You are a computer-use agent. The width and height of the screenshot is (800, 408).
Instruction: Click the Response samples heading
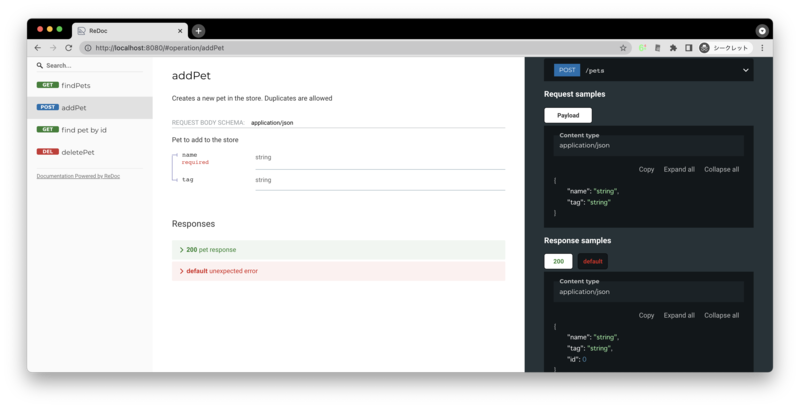click(578, 241)
